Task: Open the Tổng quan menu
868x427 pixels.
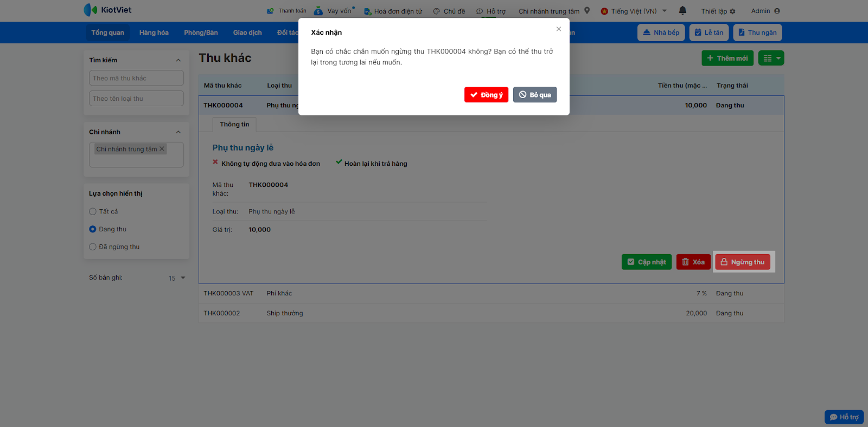Action: pyautogui.click(x=107, y=33)
